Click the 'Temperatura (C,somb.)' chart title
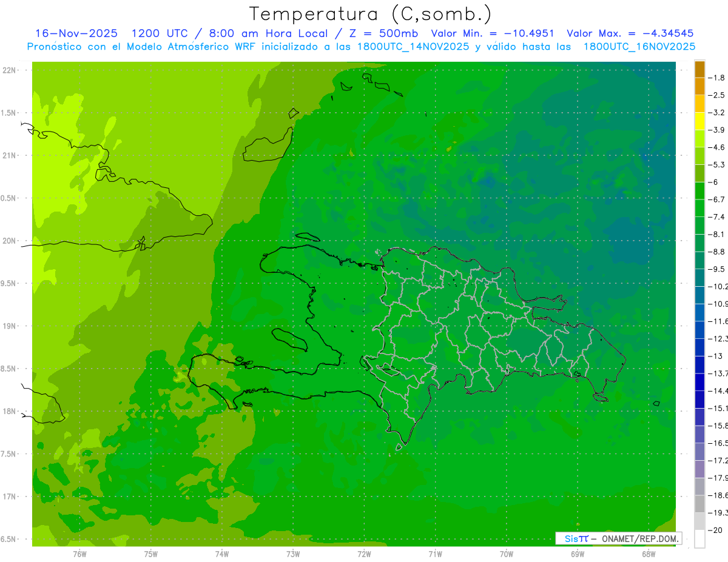 [x=371, y=14]
